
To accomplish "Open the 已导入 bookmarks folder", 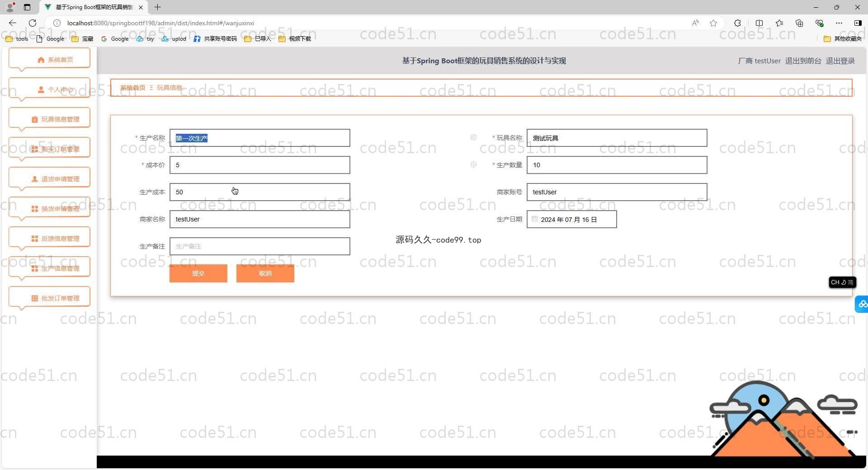I will (258, 39).
